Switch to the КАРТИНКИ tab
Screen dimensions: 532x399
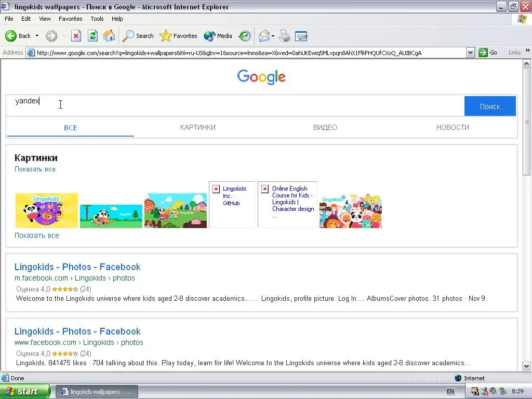(x=198, y=127)
